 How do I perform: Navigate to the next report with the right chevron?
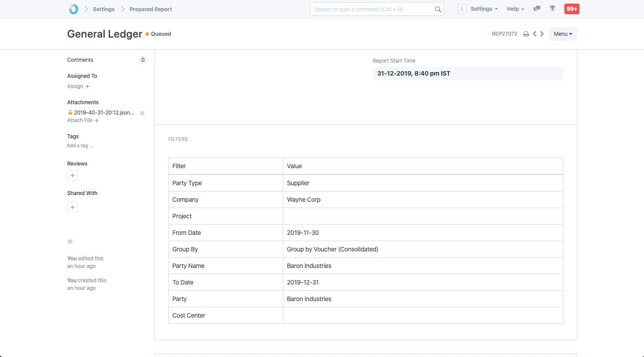(542, 34)
